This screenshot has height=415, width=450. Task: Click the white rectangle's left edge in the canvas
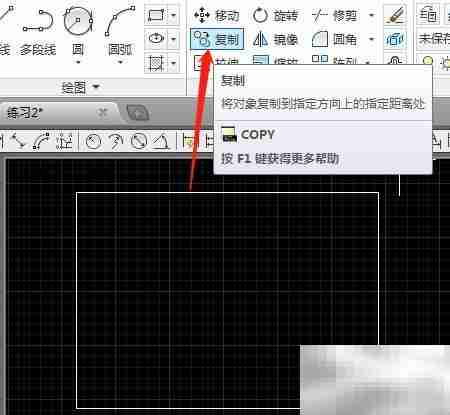pyautogui.click(x=77, y=300)
